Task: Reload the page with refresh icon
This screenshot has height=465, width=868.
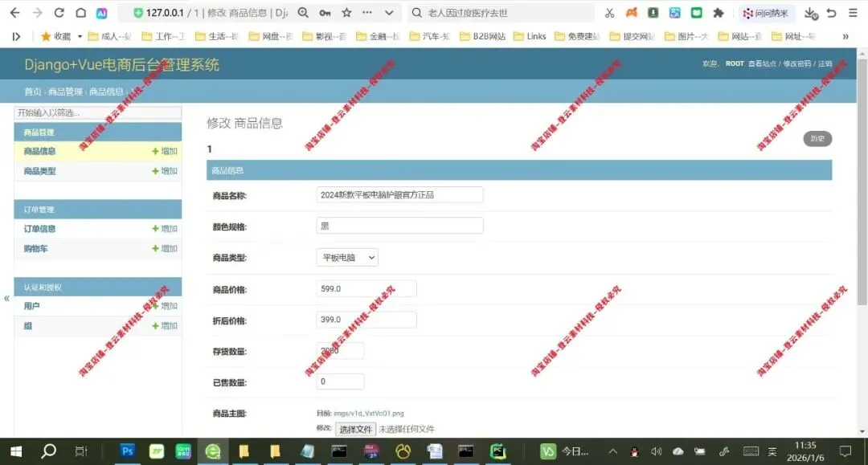Action: coord(59,13)
